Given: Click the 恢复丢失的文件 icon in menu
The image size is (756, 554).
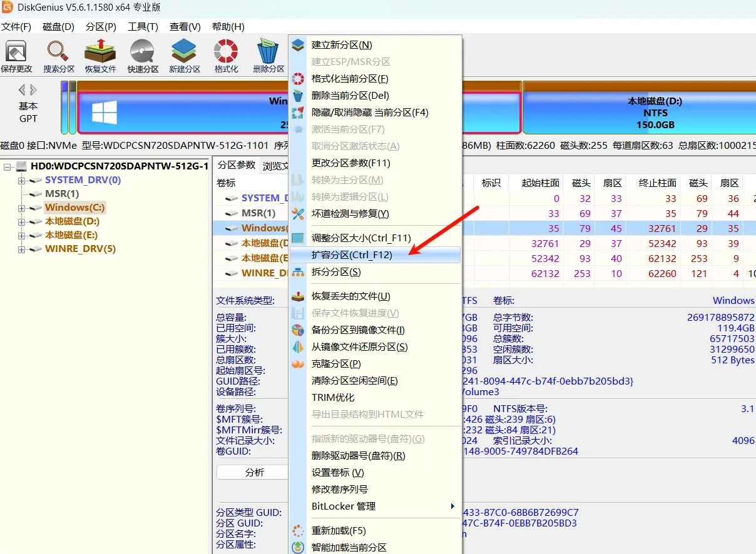Looking at the screenshot, I should 299,296.
